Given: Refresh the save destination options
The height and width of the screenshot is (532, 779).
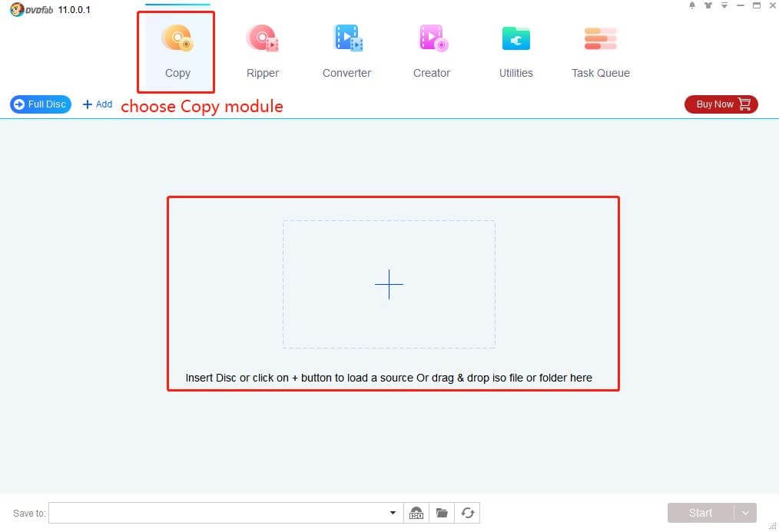Looking at the screenshot, I should (467, 513).
